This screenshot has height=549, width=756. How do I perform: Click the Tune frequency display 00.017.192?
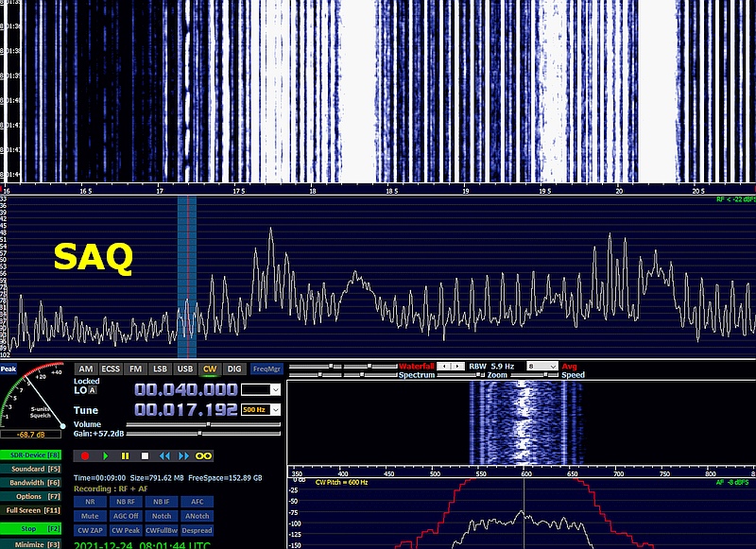tap(185, 410)
